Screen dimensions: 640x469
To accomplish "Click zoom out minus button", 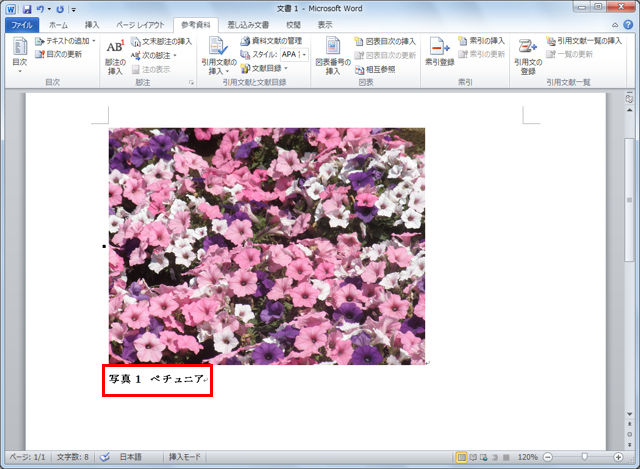I will [548, 457].
